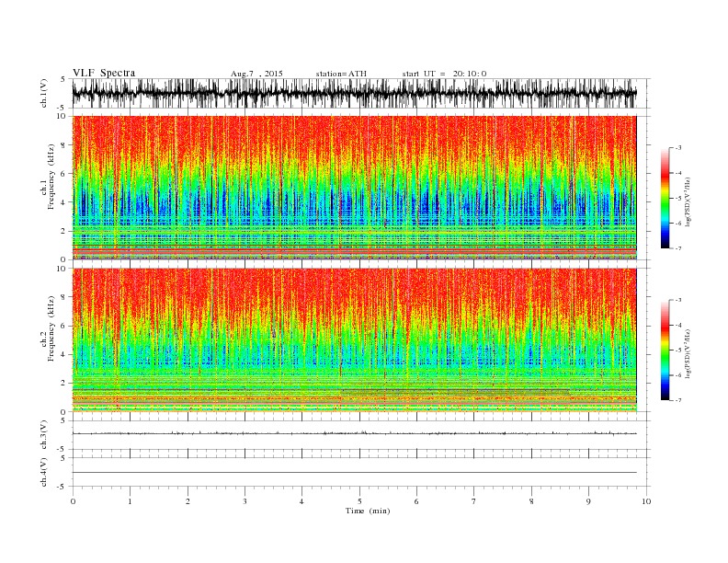The height and width of the screenshot is (563, 728).
Task: Click the ch.1 frequency tick "8"
Action: point(64,144)
